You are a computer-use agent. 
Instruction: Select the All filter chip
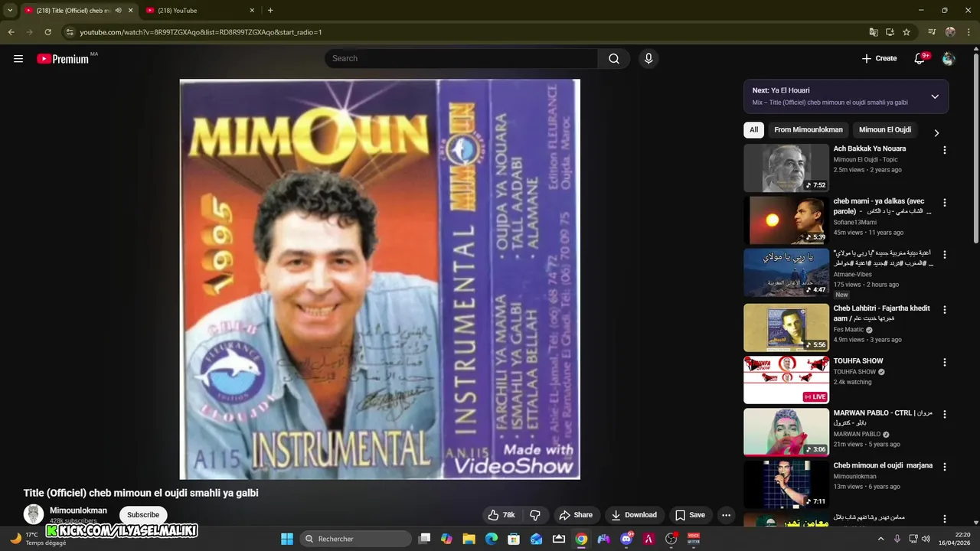coord(753,130)
